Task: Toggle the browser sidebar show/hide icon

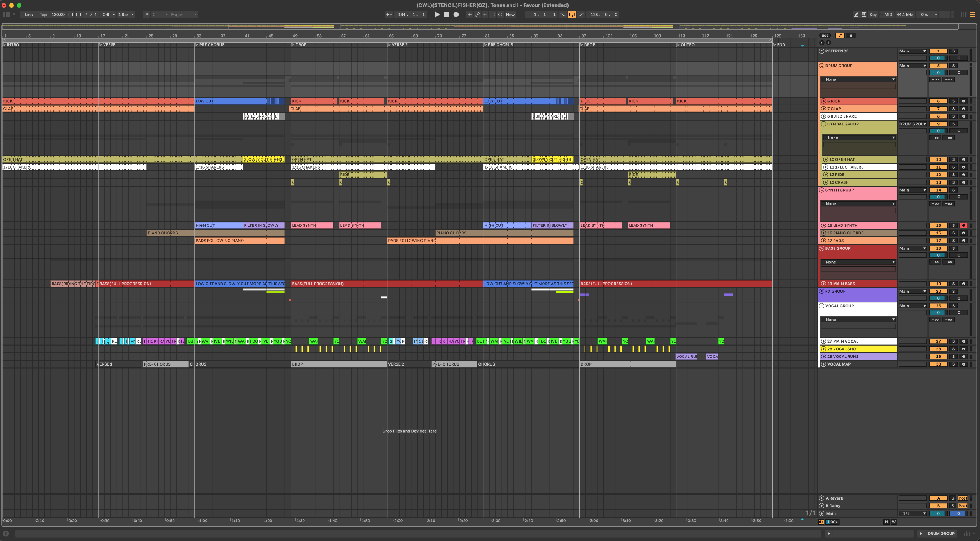Action: coord(7,15)
